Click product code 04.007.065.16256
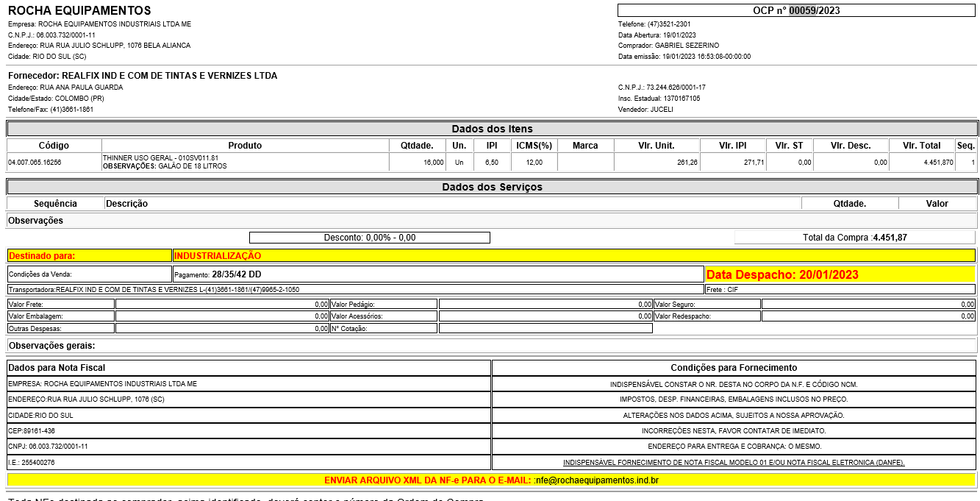The width and height of the screenshot is (980, 501). click(35, 163)
